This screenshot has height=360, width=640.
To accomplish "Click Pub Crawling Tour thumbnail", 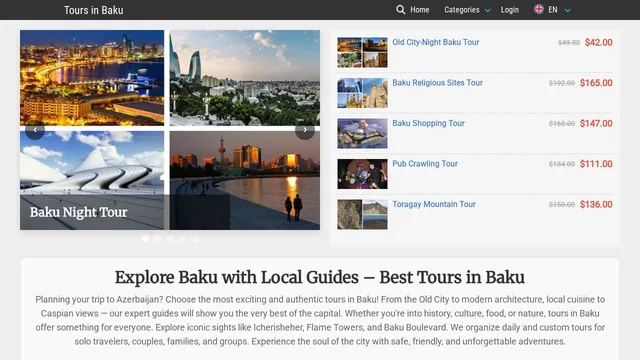I will [x=362, y=174].
